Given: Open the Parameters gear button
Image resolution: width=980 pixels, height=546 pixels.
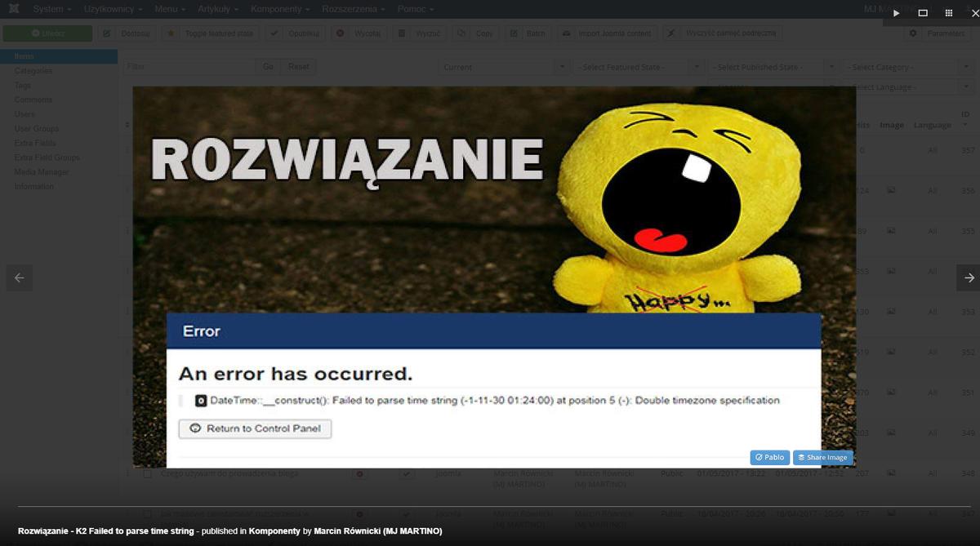Looking at the screenshot, I should (938, 33).
